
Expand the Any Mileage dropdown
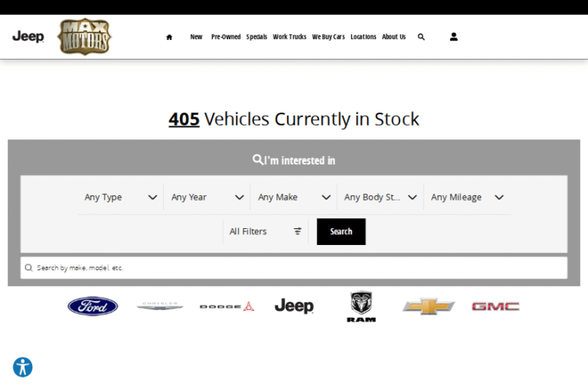[467, 197]
